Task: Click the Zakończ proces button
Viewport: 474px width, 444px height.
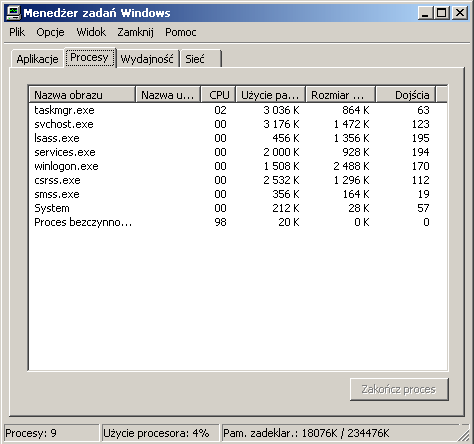Action: click(x=399, y=389)
